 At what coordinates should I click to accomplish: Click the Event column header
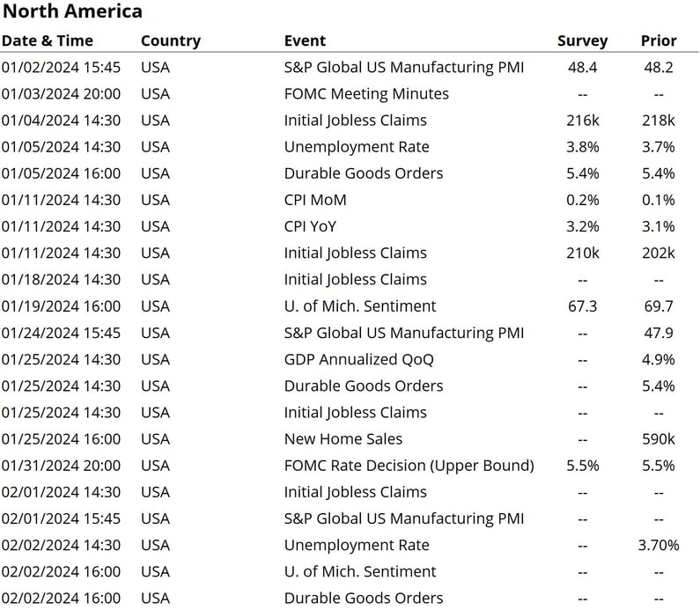click(305, 40)
